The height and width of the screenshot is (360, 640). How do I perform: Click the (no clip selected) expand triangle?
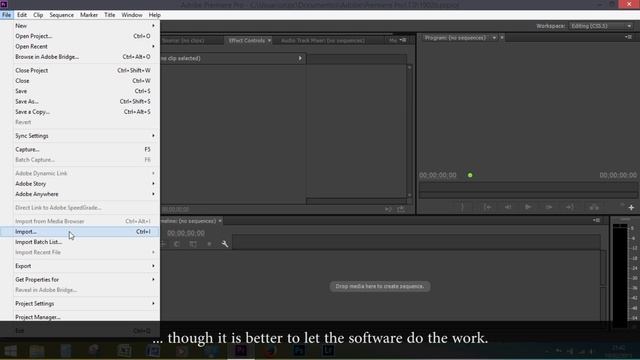click(300, 58)
